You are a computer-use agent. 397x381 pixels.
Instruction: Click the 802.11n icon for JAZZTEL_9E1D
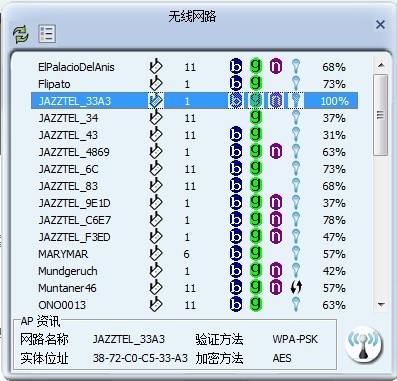tap(276, 202)
